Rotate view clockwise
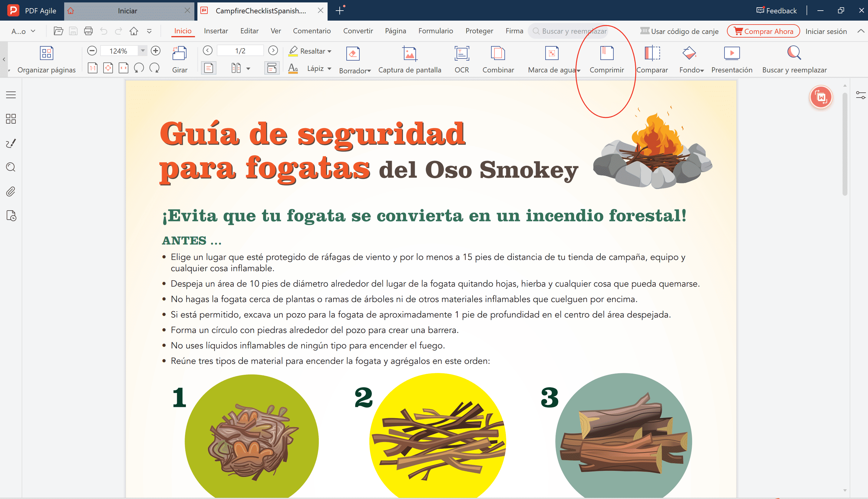The width and height of the screenshot is (868, 499). (x=154, y=68)
